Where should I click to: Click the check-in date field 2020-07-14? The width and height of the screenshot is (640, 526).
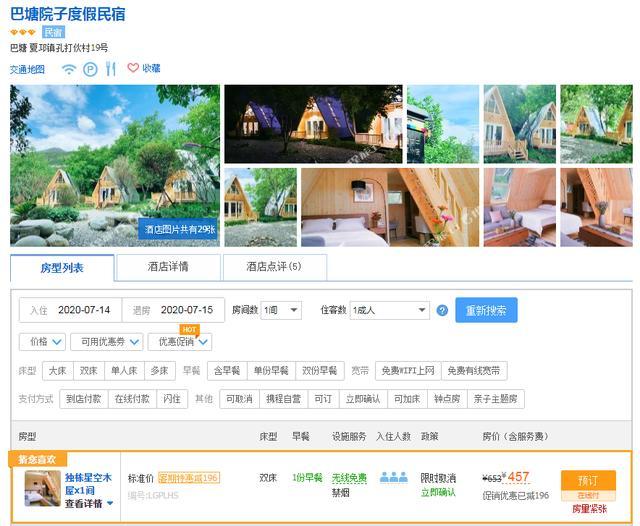coord(71,310)
